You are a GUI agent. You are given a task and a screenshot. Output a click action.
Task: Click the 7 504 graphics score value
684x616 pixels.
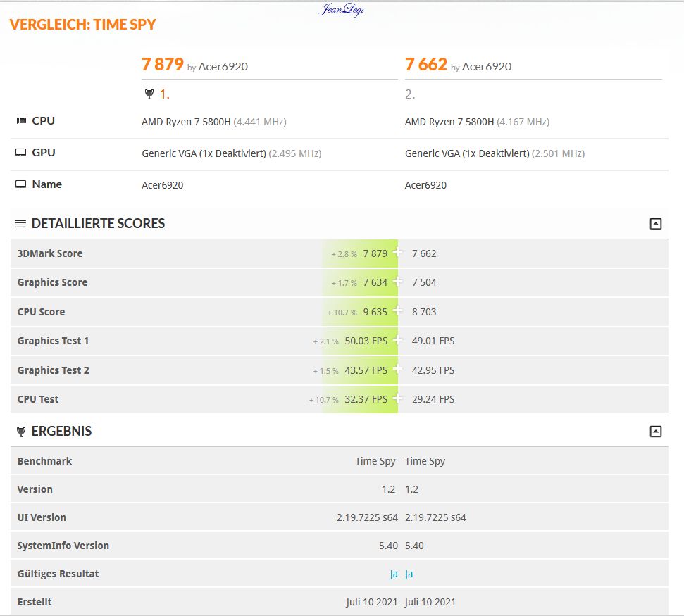[x=424, y=282]
